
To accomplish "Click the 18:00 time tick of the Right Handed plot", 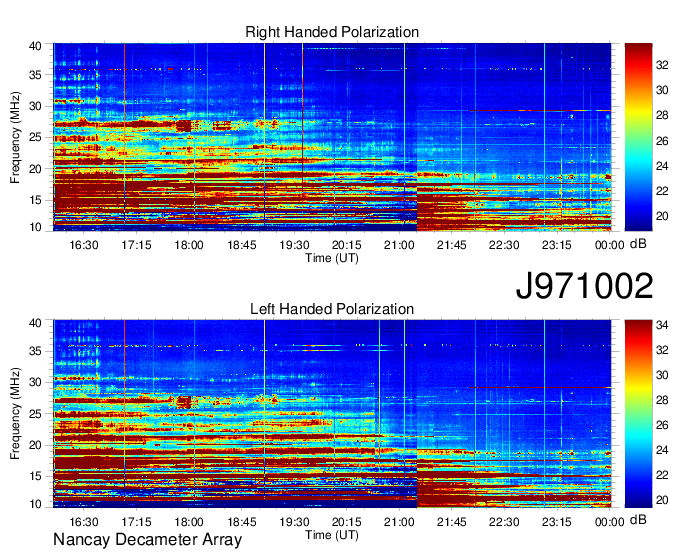I will point(189,245).
